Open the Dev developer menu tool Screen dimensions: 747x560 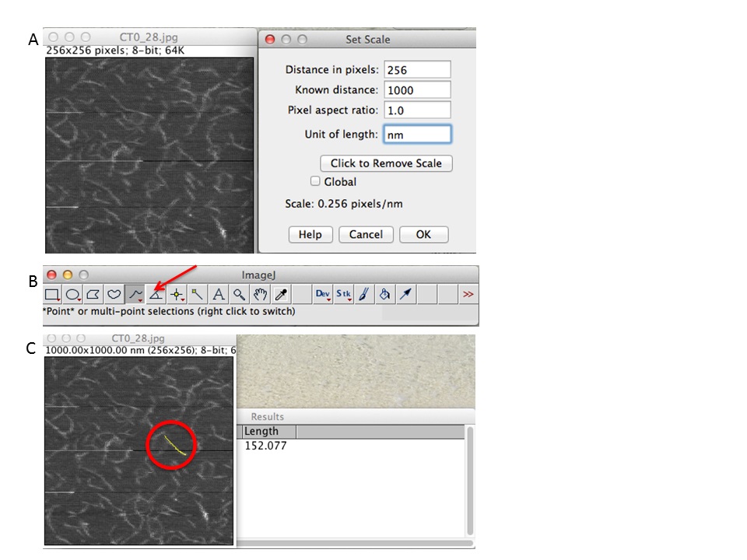[x=322, y=294]
